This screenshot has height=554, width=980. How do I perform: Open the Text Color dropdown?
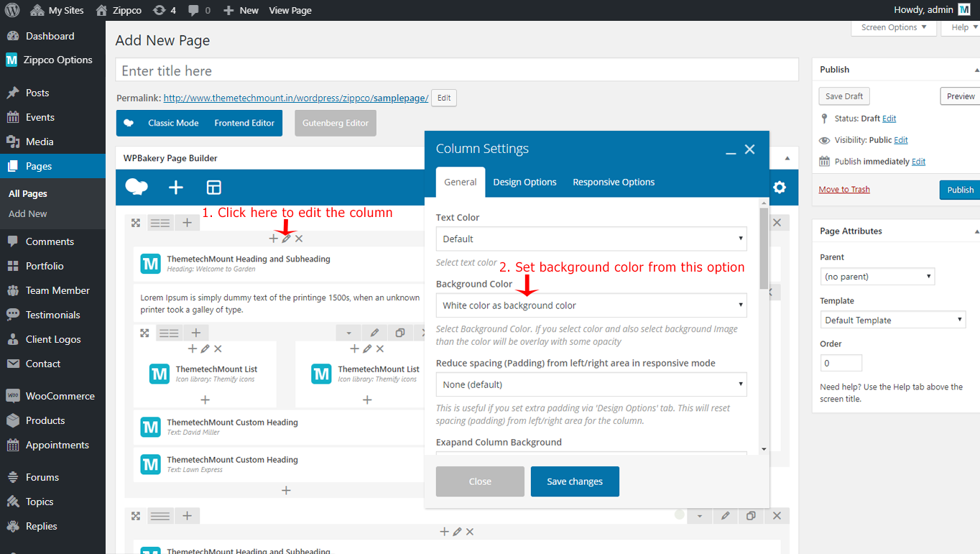tap(591, 239)
